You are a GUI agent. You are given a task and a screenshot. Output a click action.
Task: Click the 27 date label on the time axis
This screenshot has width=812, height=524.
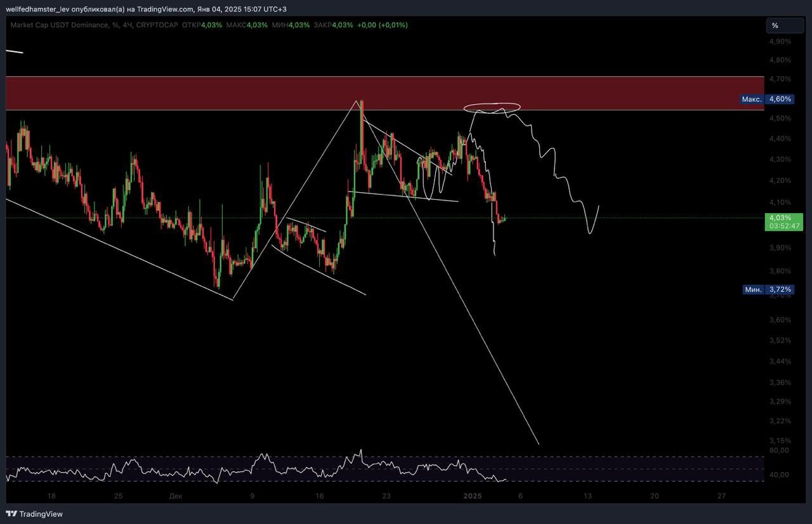pos(721,496)
